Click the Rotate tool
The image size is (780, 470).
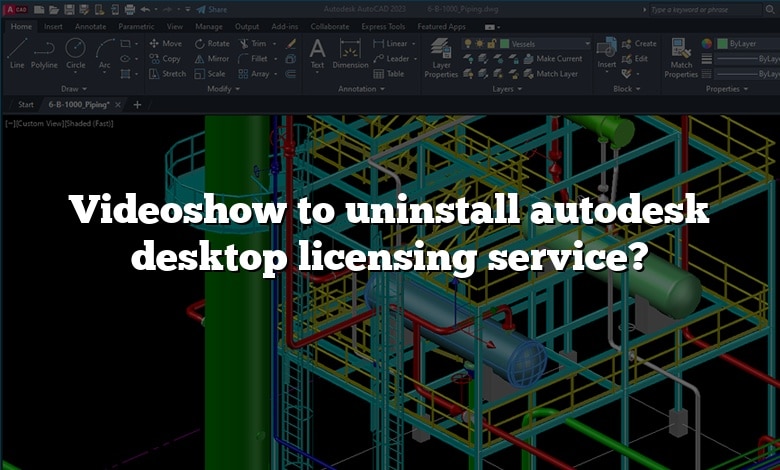[x=212, y=44]
